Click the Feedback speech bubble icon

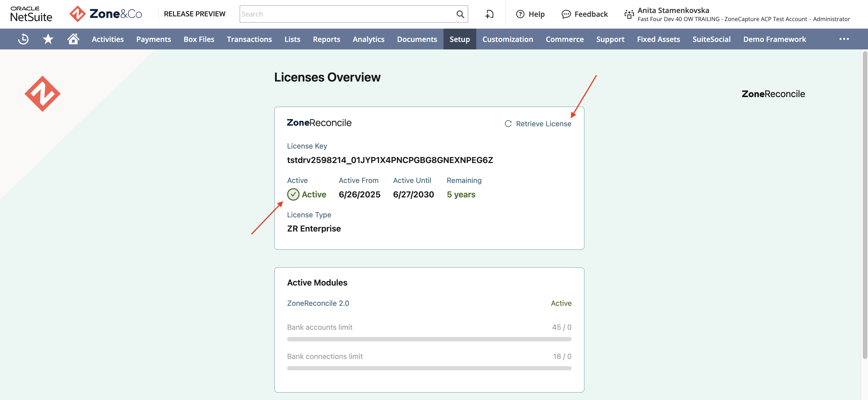tap(566, 14)
